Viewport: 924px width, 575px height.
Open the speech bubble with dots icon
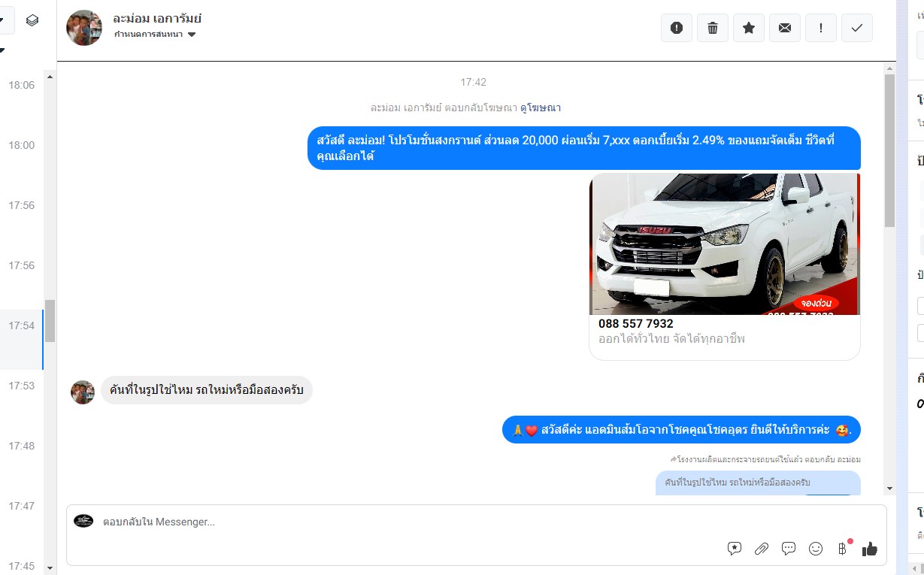[x=789, y=549]
